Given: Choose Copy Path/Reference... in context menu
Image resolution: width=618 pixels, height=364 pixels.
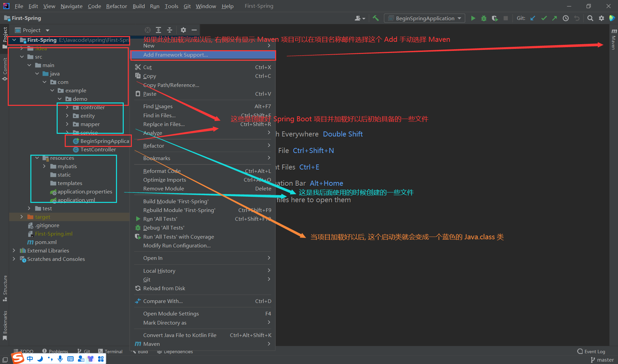Looking at the screenshot, I should [203, 85].
